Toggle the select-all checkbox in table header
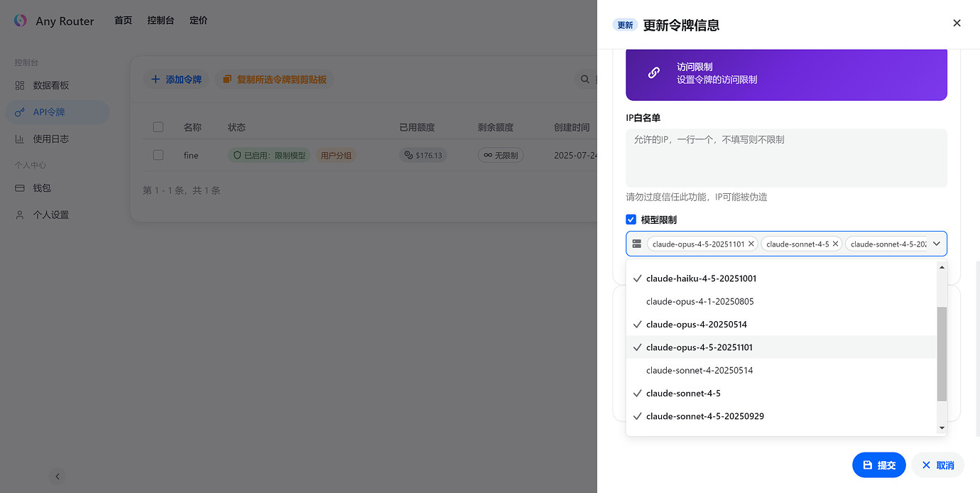 158,127
